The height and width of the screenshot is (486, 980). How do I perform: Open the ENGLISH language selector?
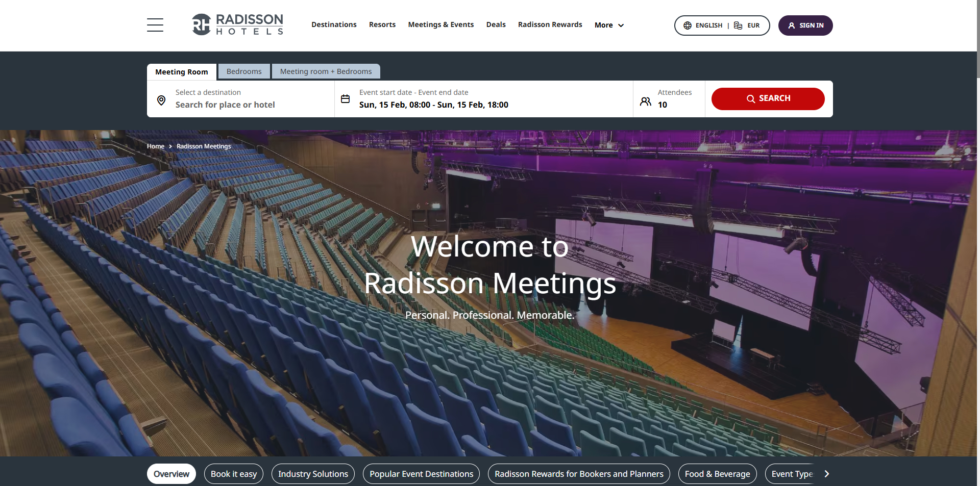click(708, 25)
